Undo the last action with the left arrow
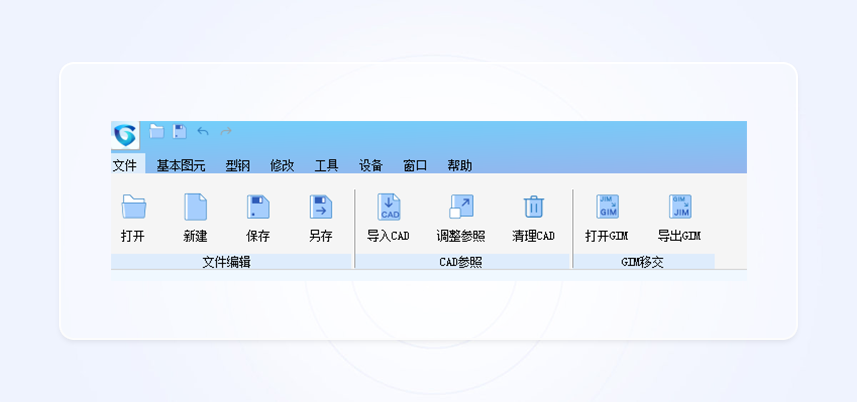The width and height of the screenshot is (857, 402). (x=203, y=131)
